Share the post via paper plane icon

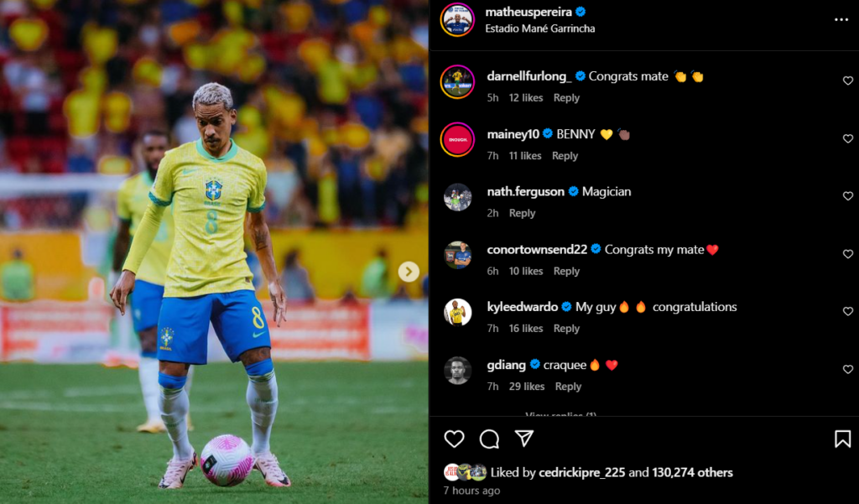tap(524, 439)
